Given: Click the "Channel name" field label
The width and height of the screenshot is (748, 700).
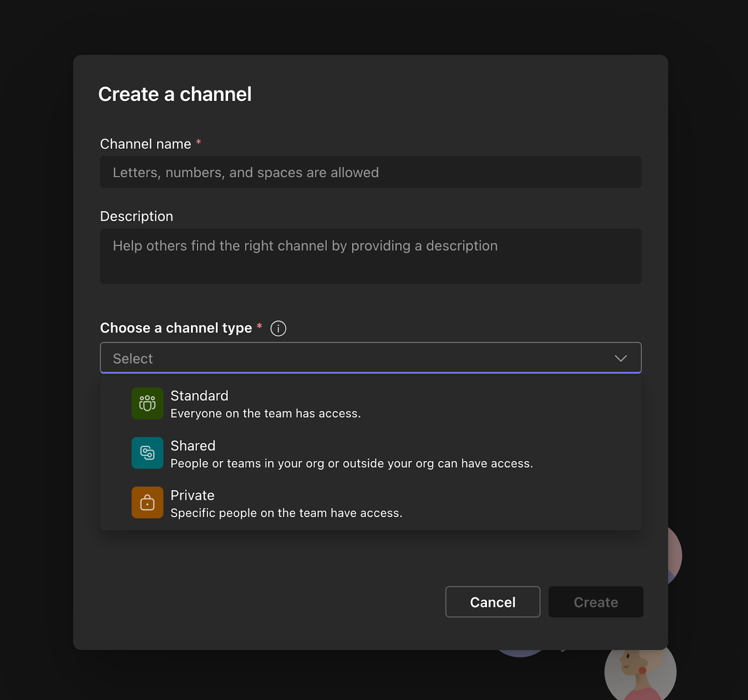Looking at the screenshot, I should click(145, 144).
